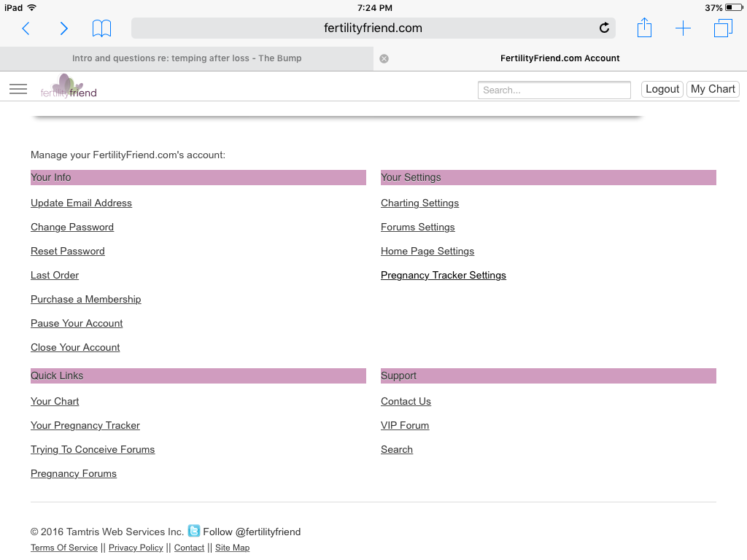Tap the Twitter bird icon in footer
Viewport: 747px width, 560px height.
(194, 531)
